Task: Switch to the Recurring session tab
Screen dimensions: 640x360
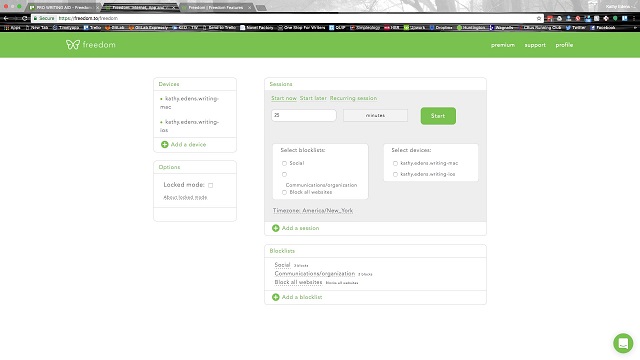Action: point(353,98)
